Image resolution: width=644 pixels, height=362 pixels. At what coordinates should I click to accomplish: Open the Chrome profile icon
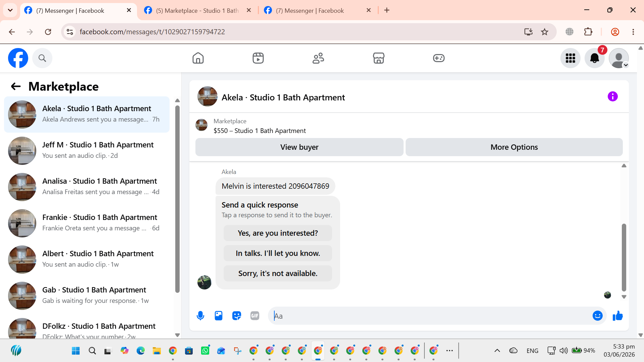click(615, 32)
